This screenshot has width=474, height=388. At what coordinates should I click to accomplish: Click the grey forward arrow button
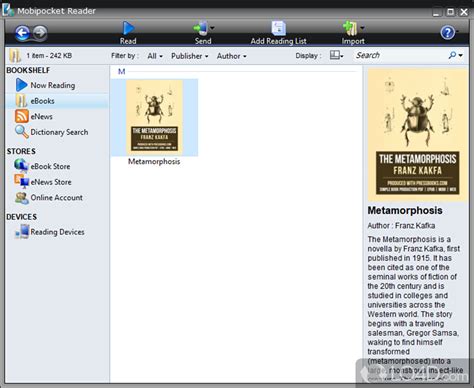tap(40, 33)
